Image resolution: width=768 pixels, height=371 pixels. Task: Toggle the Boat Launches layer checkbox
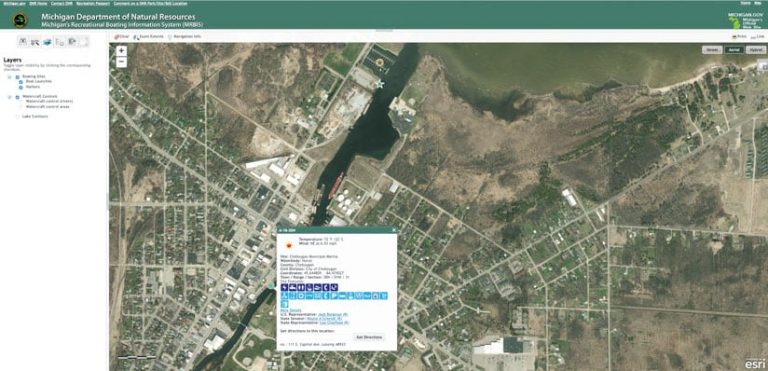(21, 82)
